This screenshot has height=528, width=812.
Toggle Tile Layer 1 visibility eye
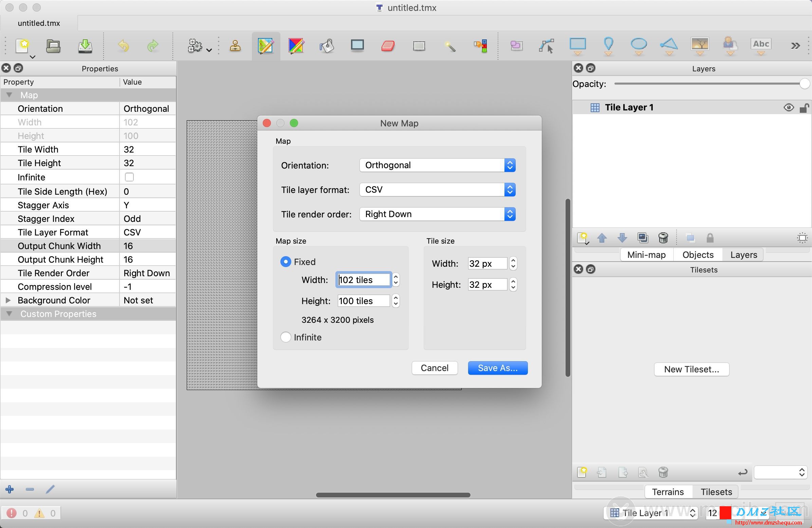[x=789, y=108]
